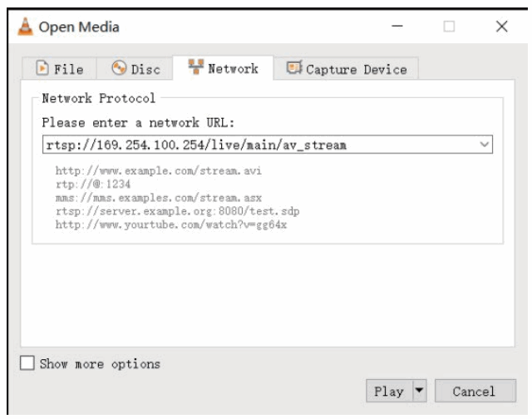Open the Disc tab
The image size is (532, 419).
click(x=139, y=69)
